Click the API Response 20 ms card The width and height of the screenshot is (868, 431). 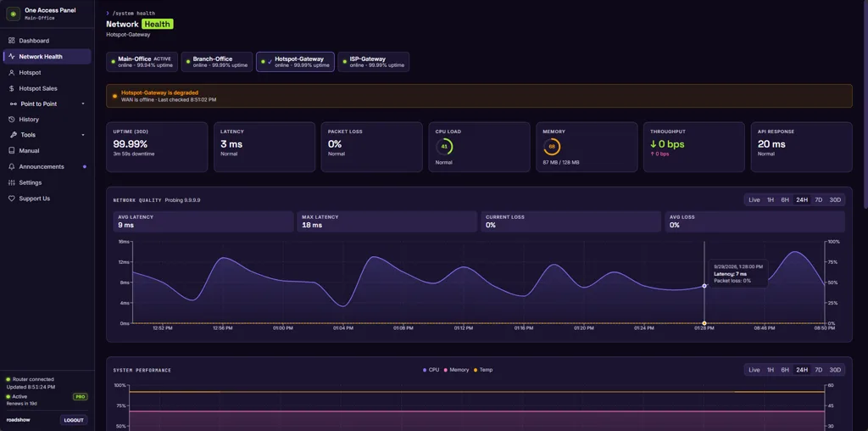[x=801, y=147]
